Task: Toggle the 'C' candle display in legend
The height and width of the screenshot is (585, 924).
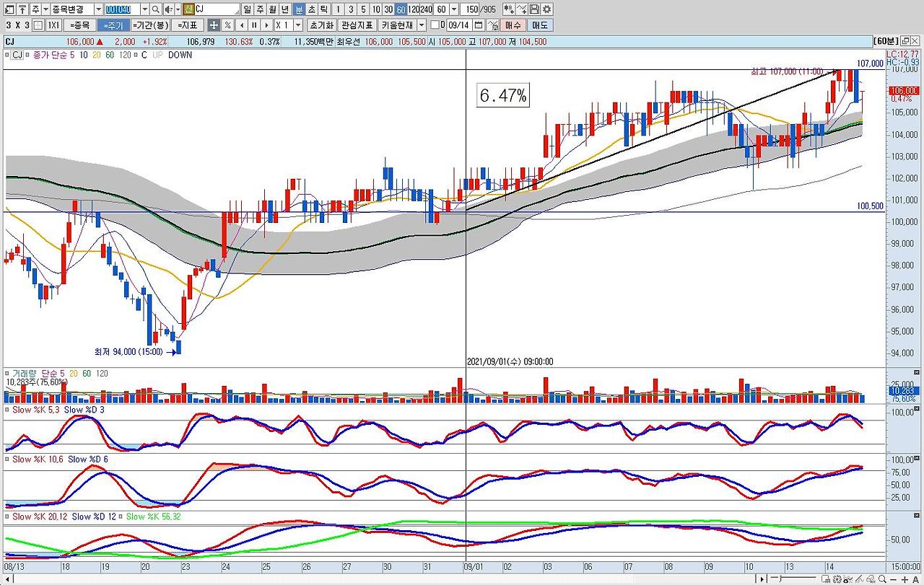Action: (144, 55)
